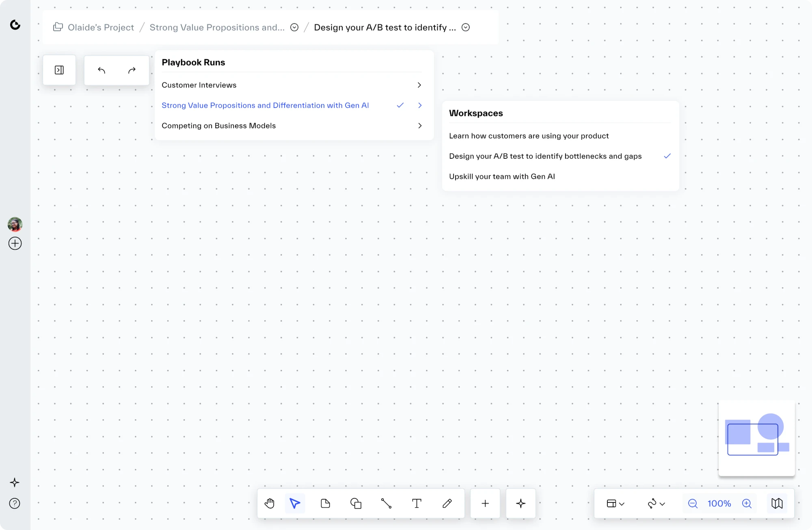Click the user avatar in the sidebar

pos(15,224)
